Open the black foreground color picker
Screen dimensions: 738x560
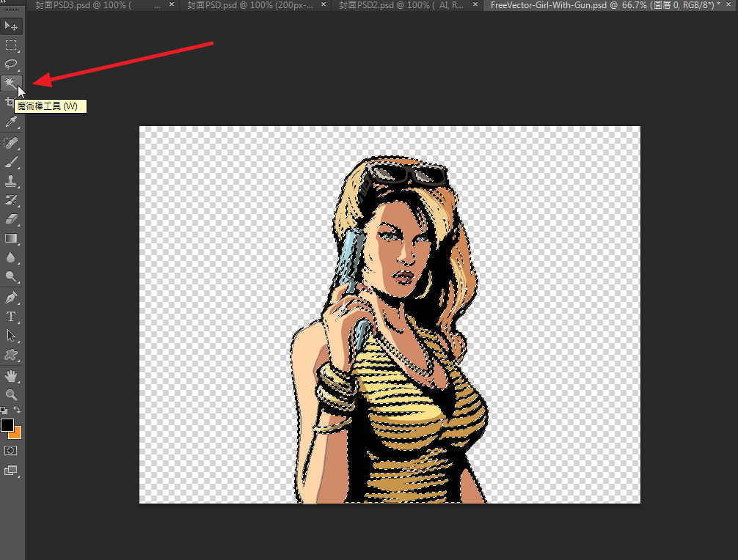coord(7,424)
